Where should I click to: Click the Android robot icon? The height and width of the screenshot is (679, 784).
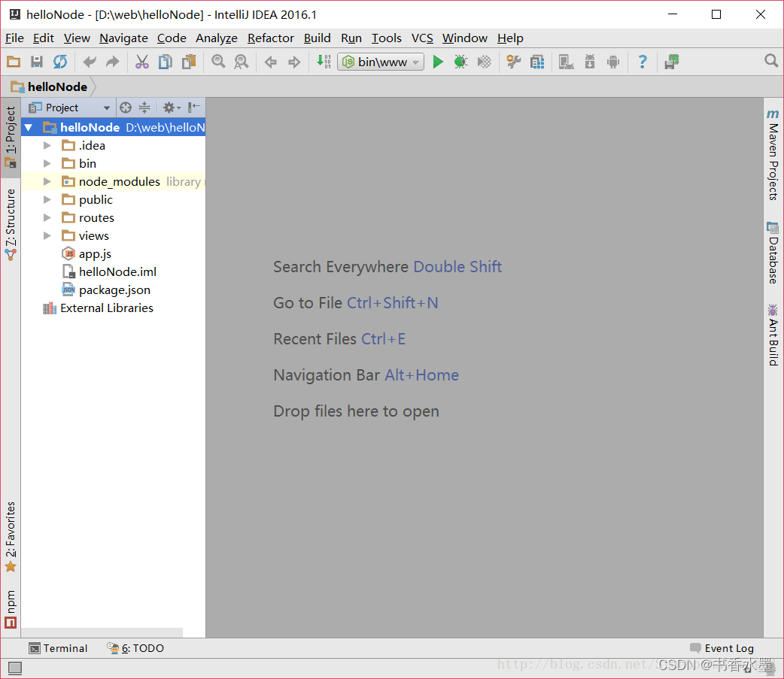point(613,62)
